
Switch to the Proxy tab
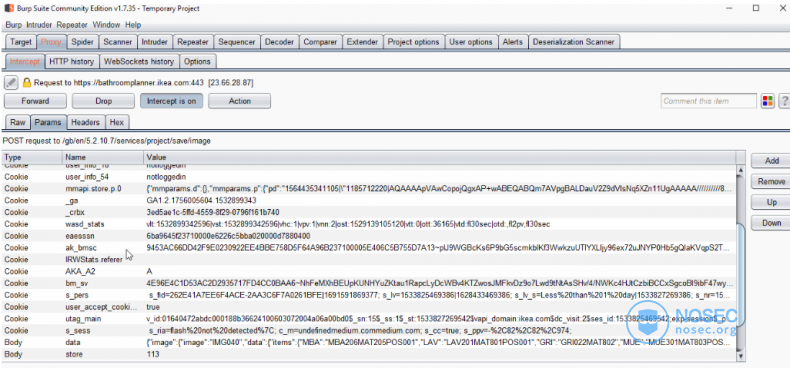click(51, 42)
